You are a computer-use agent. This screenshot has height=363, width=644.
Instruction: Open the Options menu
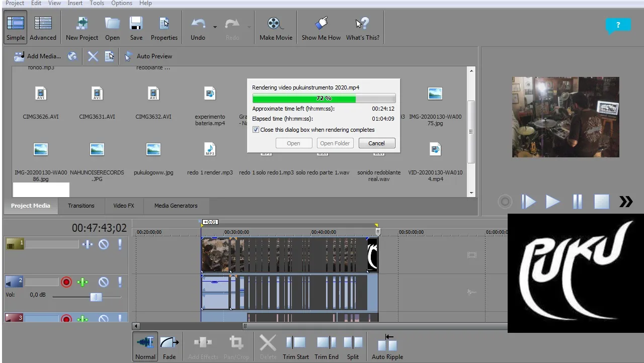pyautogui.click(x=122, y=3)
